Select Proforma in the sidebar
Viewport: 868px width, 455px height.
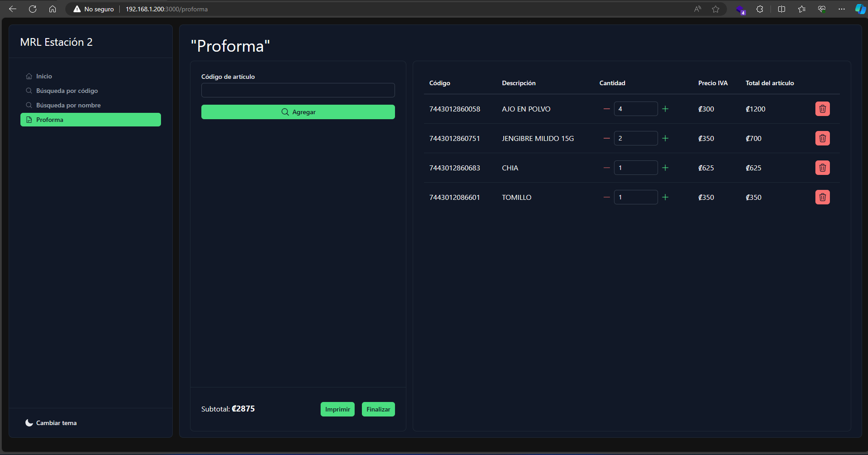[91, 120]
